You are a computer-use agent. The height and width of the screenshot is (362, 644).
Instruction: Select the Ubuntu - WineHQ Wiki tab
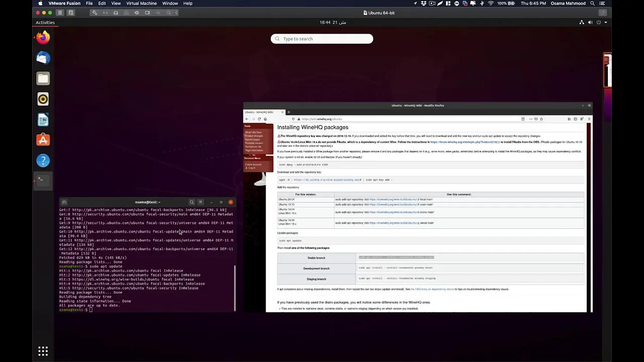click(x=260, y=112)
